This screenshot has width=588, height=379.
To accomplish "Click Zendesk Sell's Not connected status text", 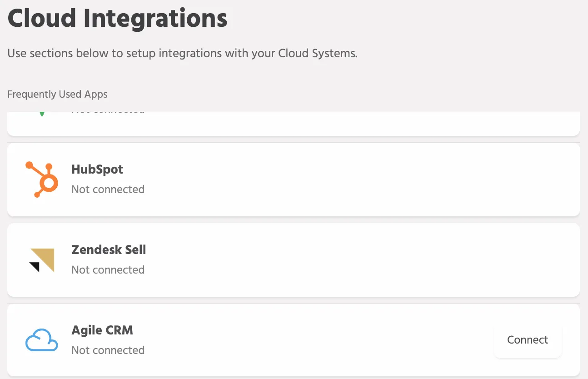I will [x=108, y=269].
